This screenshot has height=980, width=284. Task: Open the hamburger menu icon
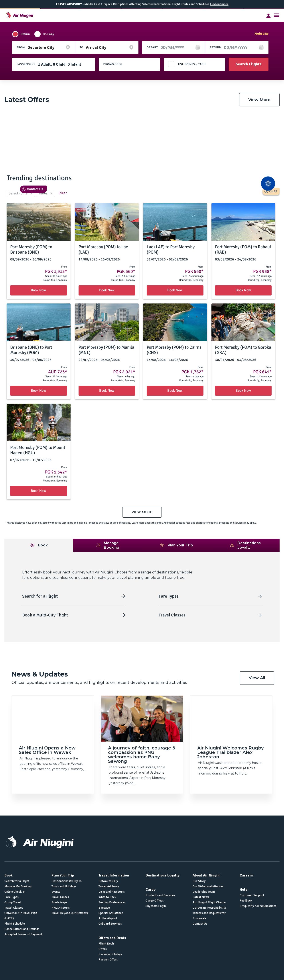click(x=276, y=15)
